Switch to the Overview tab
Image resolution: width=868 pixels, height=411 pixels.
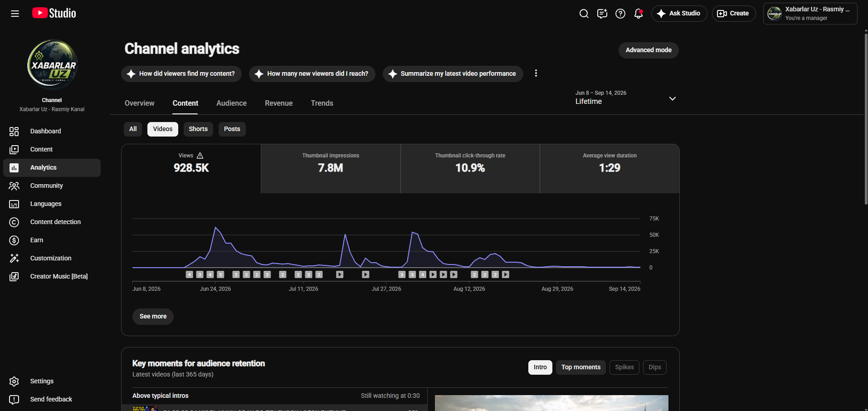tap(140, 103)
